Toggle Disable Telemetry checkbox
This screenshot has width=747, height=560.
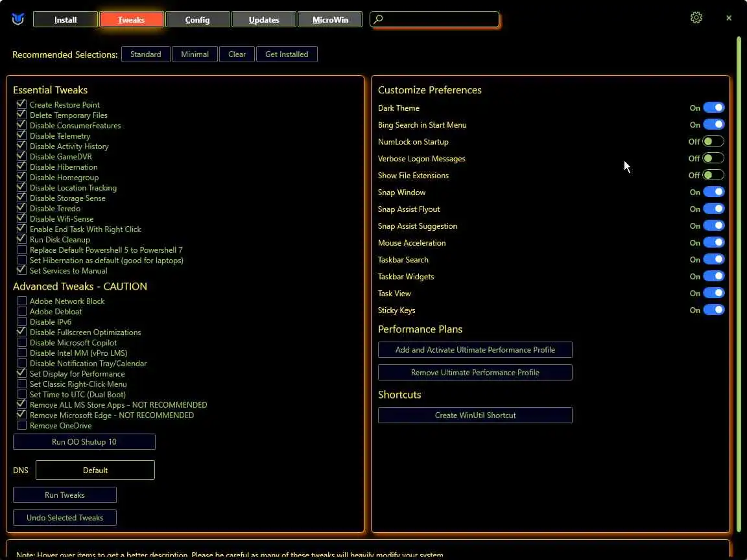click(21, 135)
